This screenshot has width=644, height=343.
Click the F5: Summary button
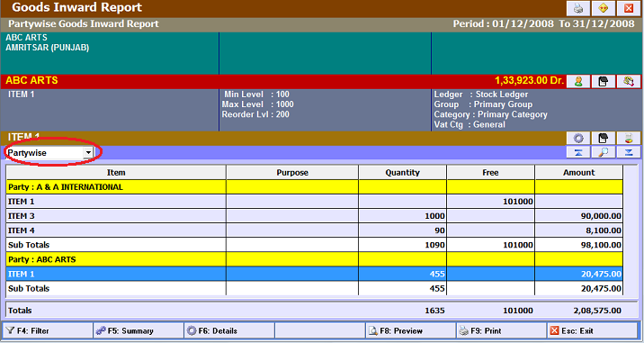click(139, 330)
